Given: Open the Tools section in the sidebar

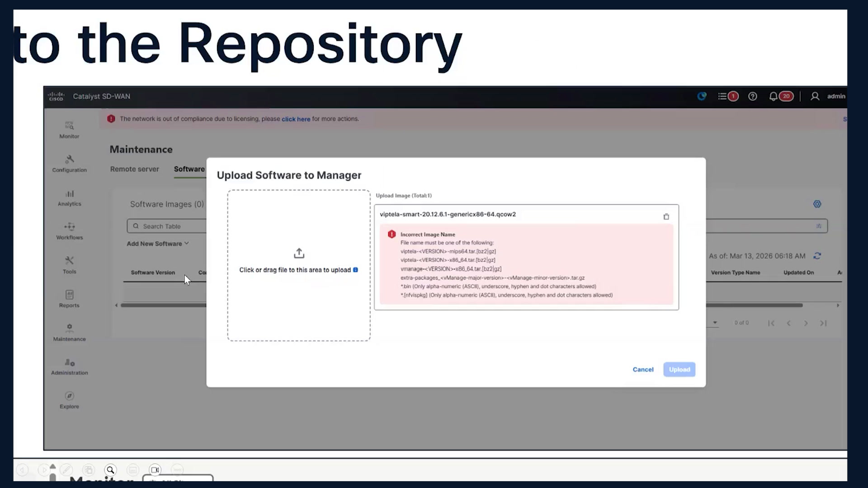Looking at the screenshot, I should 69,265.
